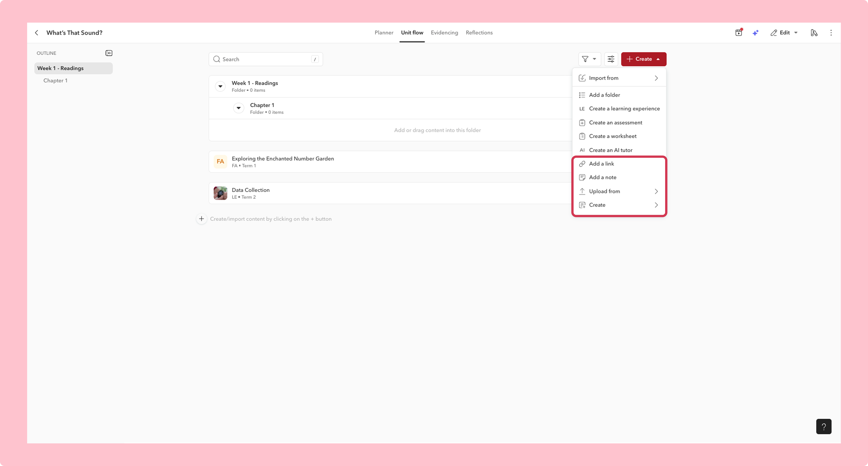Click the What's That Sound? unit title
This screenshot has height=466, width=868.
pyautogui.click(x=74, y=33)
